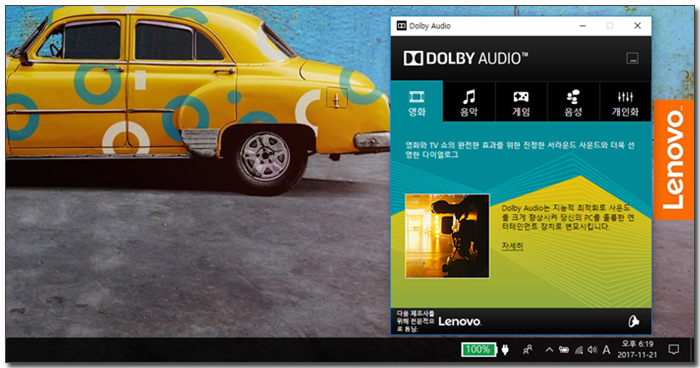
Task: Click the Lenovo logo in the footer bar
Action: (x=459, y=322)
